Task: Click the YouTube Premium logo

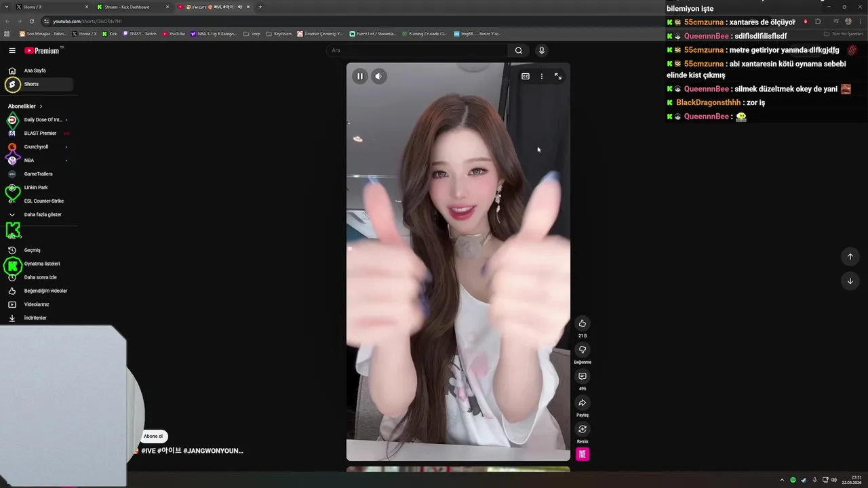Action: pyautogui.click(x=43, y=50)
